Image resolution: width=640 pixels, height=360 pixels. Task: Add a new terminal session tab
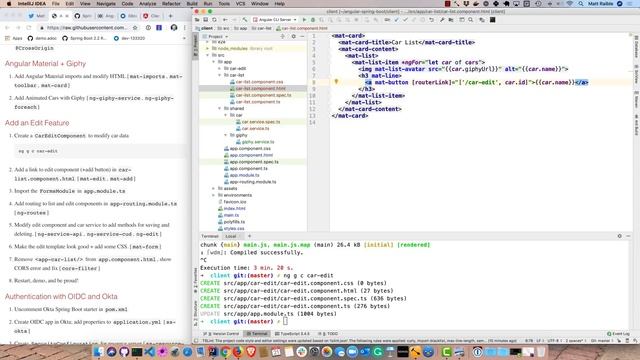coord(249,236)
